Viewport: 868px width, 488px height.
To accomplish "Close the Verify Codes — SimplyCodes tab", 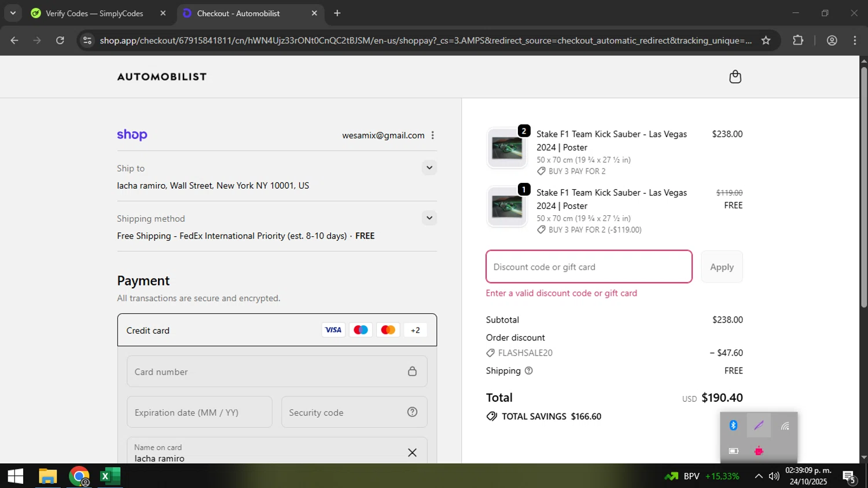I will coord(163,13).
